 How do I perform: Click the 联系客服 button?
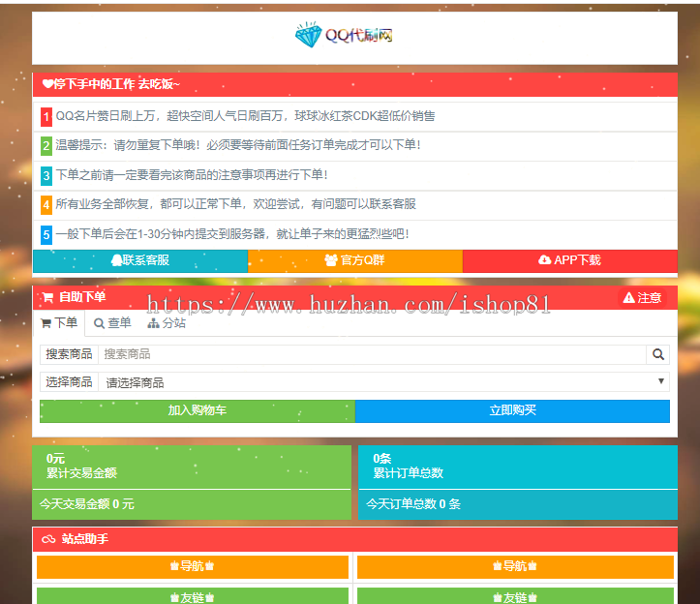point(140,260)
